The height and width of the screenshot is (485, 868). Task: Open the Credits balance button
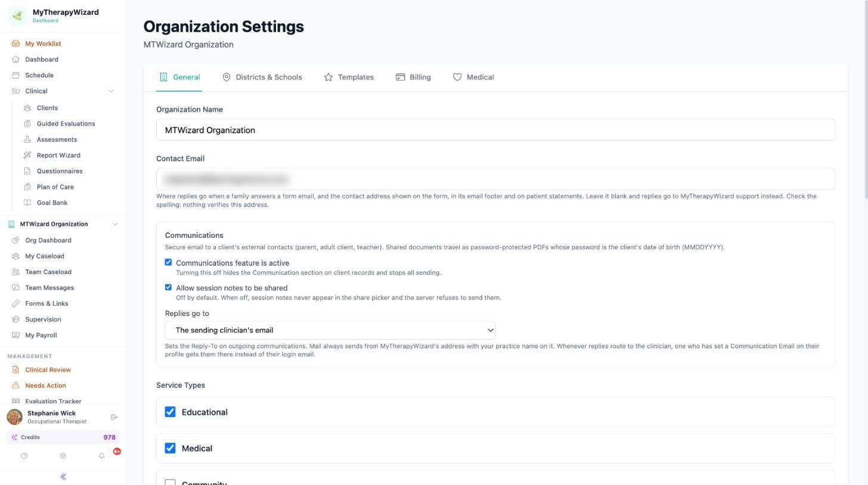click(x=63, y=437)
